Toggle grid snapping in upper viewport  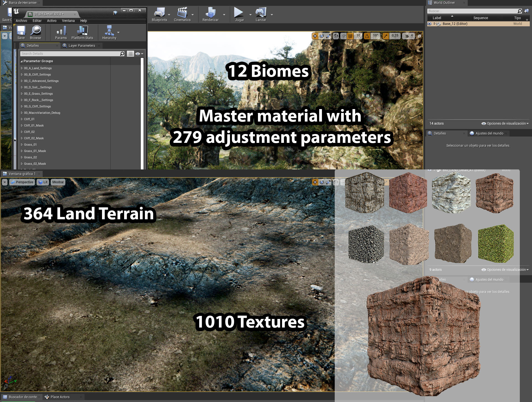(x=350, y=36)
